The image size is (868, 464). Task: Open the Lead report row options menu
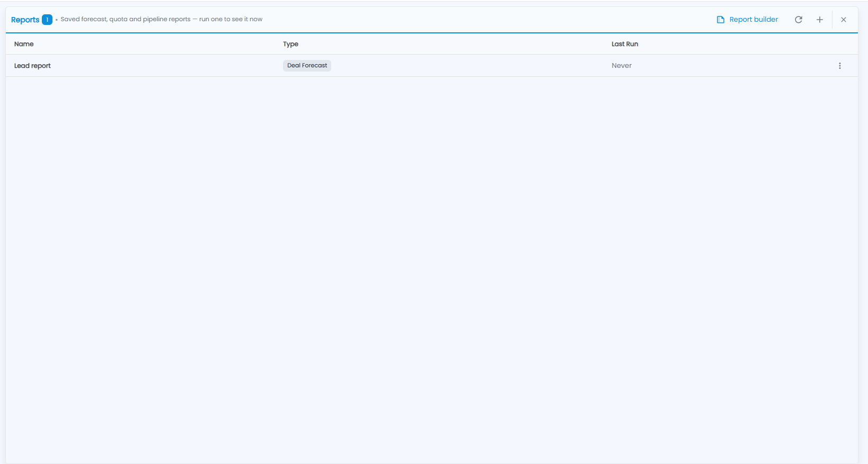pos(840,66)
